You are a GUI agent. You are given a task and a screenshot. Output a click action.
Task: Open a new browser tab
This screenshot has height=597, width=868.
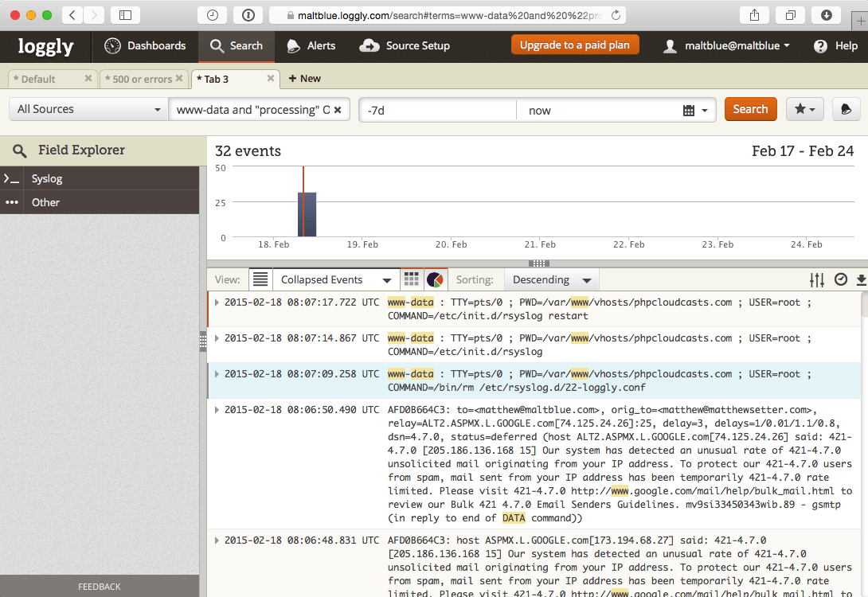click(860, 21)
